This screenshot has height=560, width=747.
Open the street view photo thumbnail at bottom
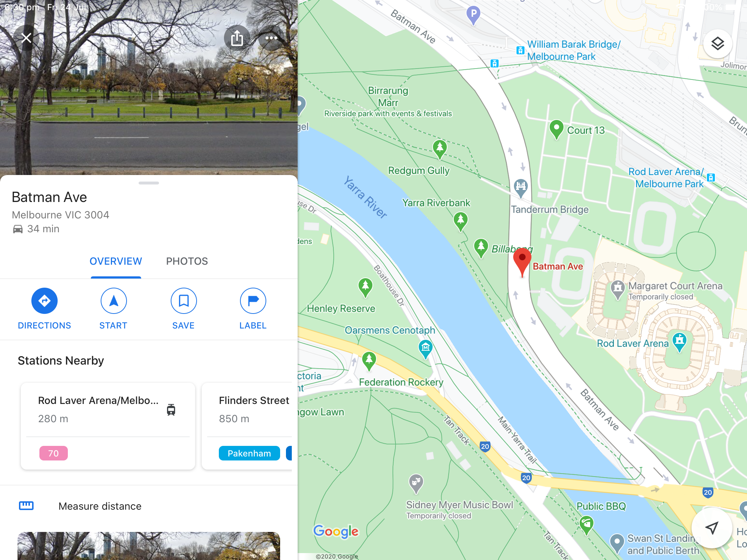point(149,546)
